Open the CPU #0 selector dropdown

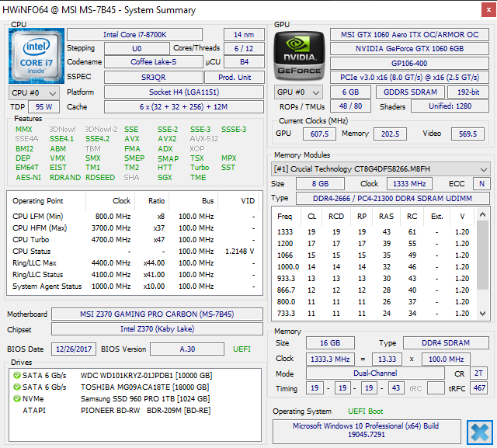34,93
